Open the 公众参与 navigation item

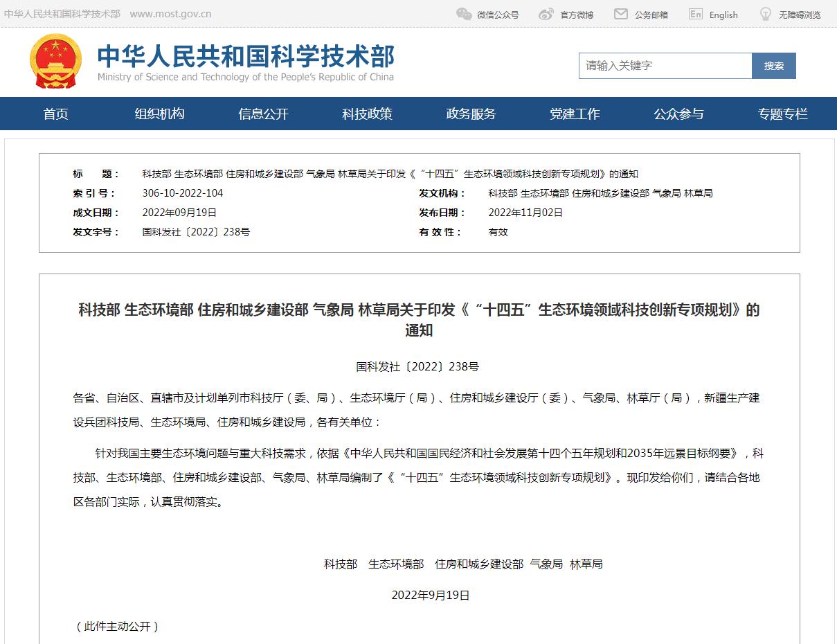point(678,114)
